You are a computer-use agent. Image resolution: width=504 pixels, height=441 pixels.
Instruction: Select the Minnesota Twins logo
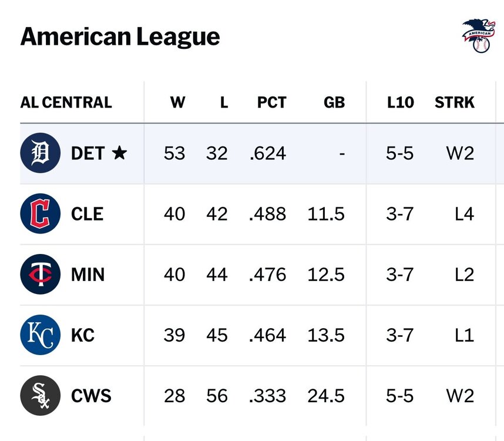coord(40,274)
